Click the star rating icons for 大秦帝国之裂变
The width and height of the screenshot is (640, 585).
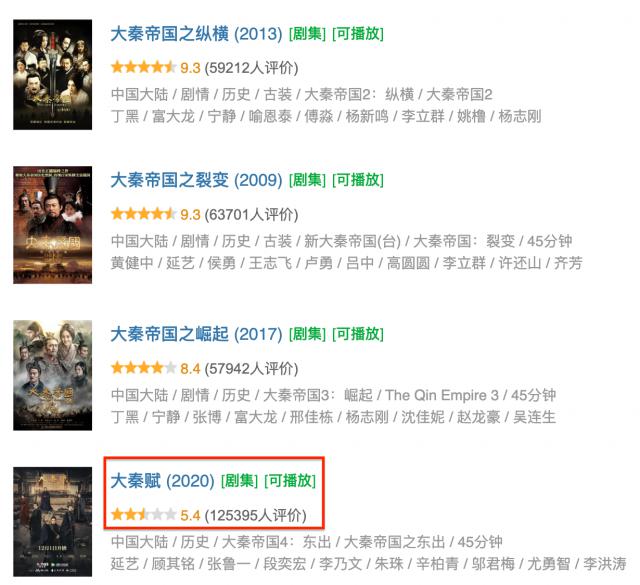143,214
